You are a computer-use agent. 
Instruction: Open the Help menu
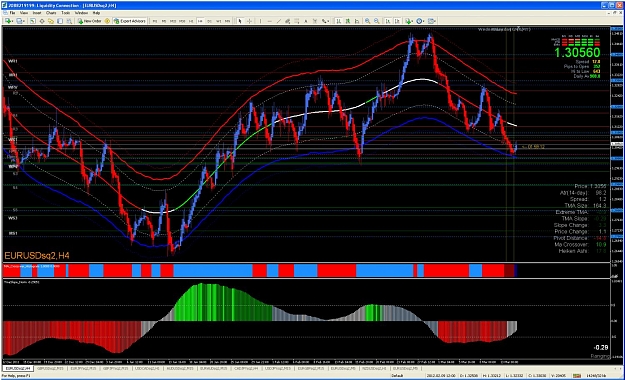point(96,13)
